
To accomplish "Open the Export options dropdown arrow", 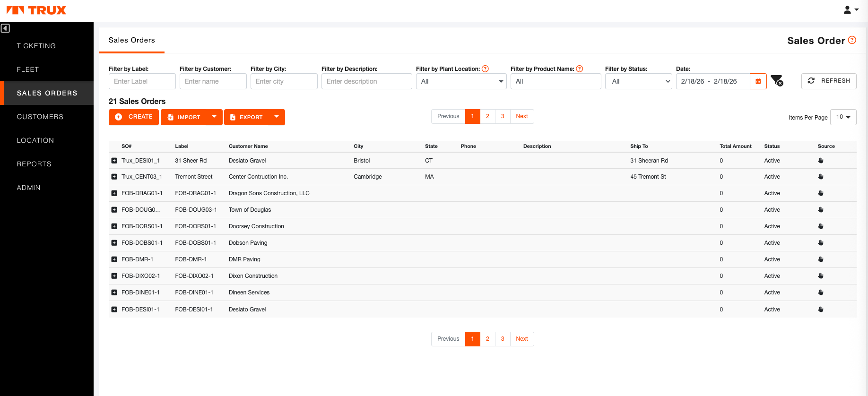I will 277,117.
